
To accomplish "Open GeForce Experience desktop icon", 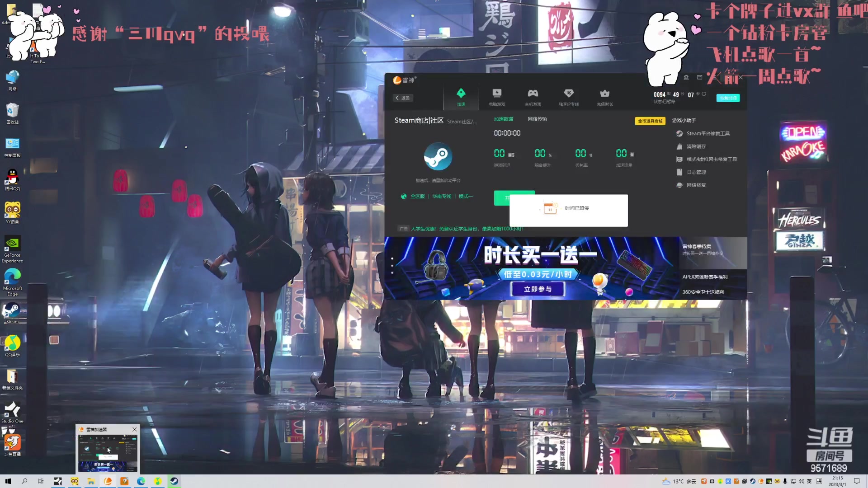I will pos(12,249).
